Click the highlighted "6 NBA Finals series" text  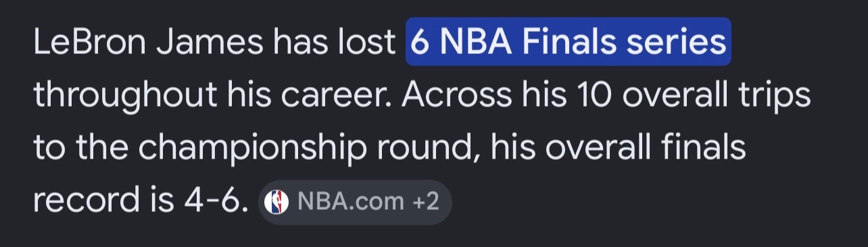pos(568,42)
